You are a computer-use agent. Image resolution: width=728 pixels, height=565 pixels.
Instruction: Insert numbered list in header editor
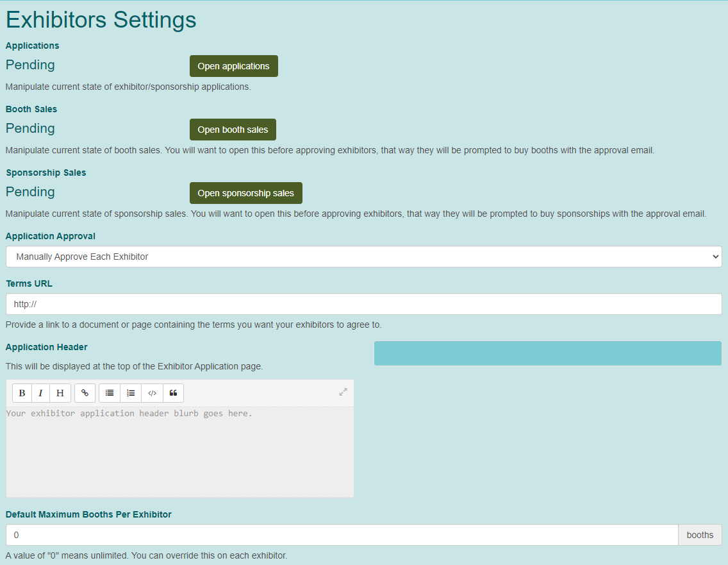[131, 393]
